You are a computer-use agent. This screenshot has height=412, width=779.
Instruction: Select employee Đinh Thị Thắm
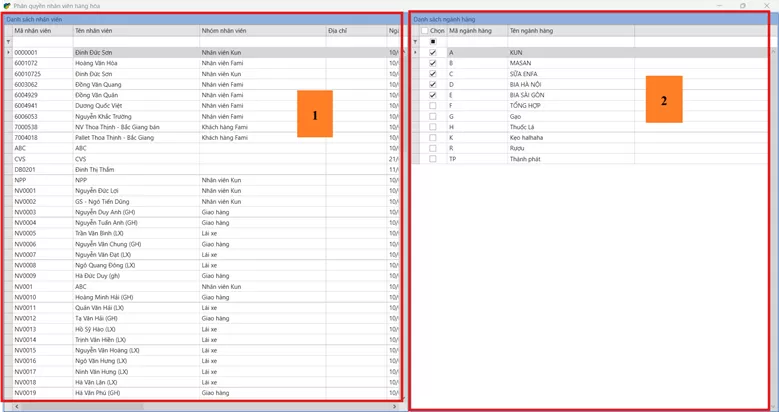[94, 169]
